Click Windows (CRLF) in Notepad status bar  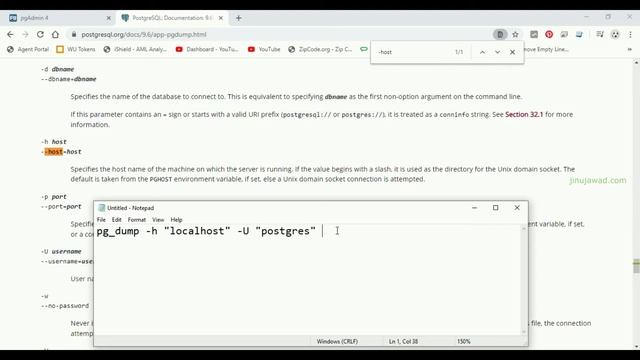(x=337, y=341)
